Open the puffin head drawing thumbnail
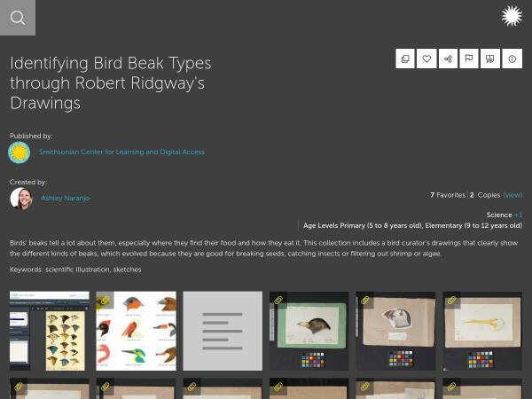 coord(395,331)
